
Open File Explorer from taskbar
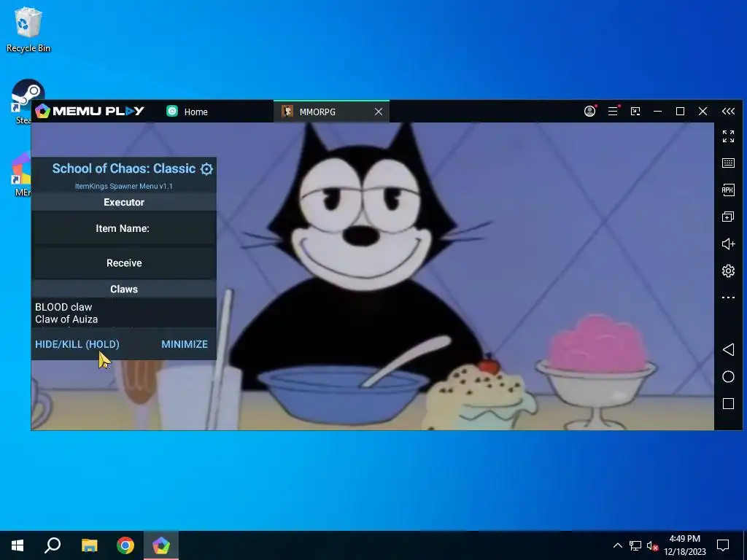coord(89,545)
